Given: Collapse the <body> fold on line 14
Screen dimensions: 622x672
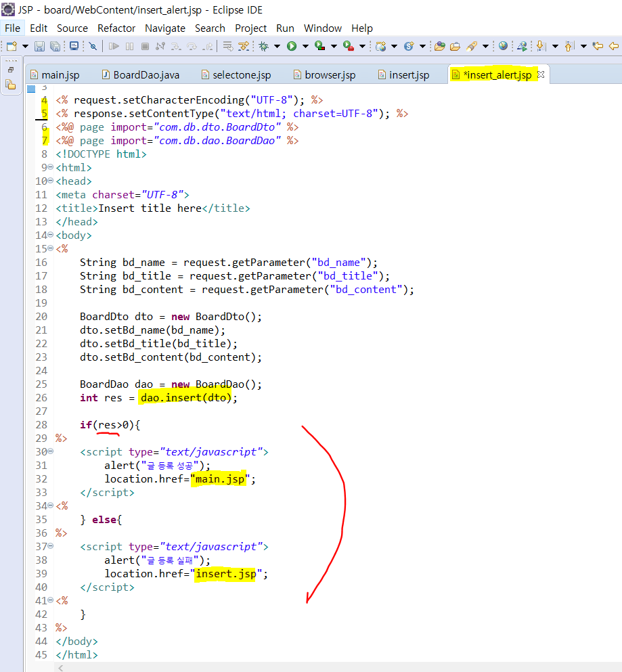Looking at the screenshot, I should pos(51,235).
